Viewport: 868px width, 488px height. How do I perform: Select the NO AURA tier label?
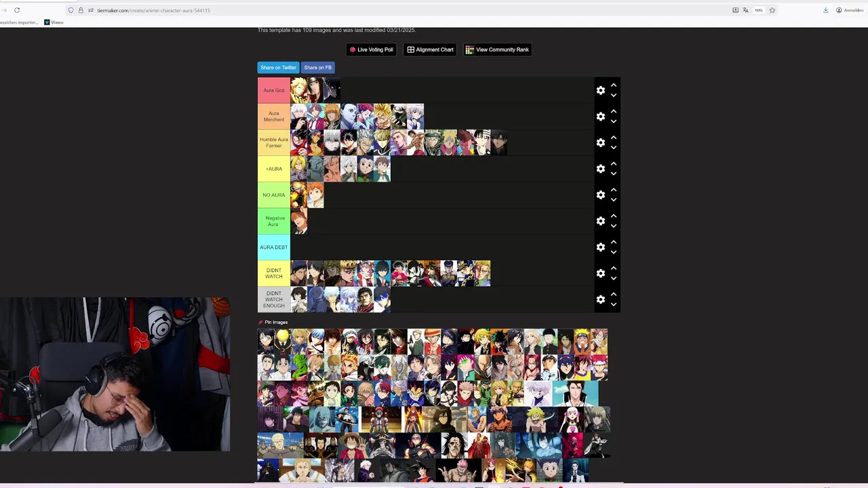tap(274, 195)
